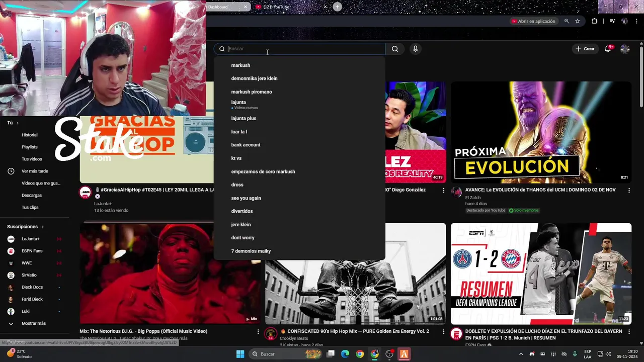Click the YouTube search magnifier button
The height and width of the screenshot is (362, 644).
(x=395, y=49)
